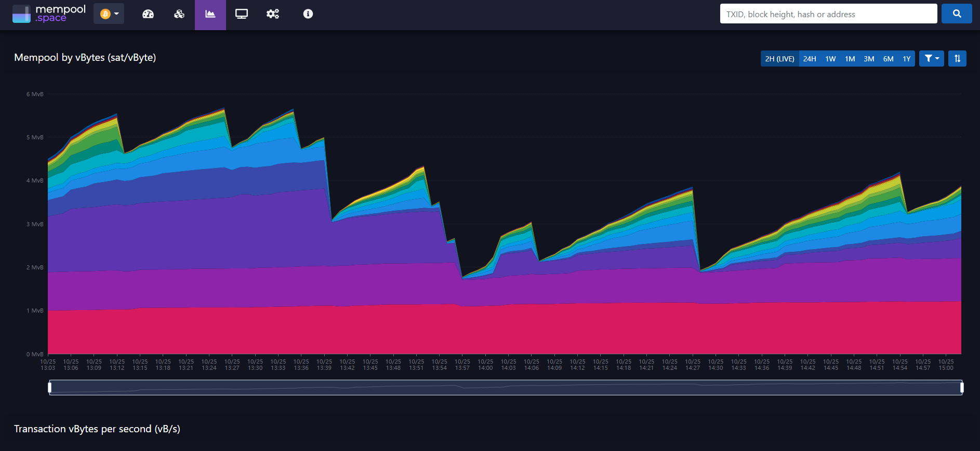Screen dimensions: 980x451
Task: Switch graph range to 3M
Action: point(869,59)
